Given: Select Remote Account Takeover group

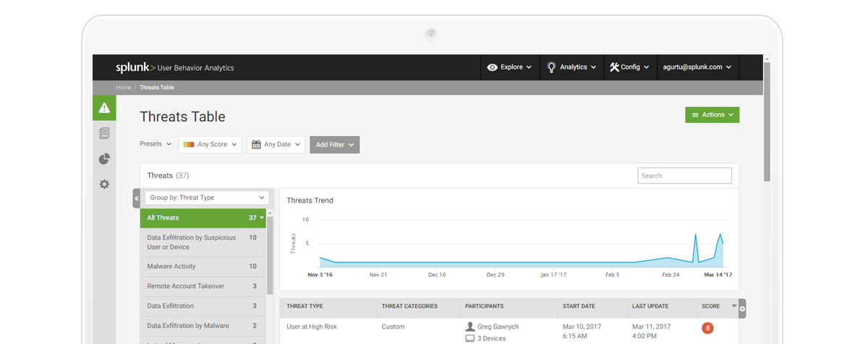Looking at the screenshot, I should point(203,286).
